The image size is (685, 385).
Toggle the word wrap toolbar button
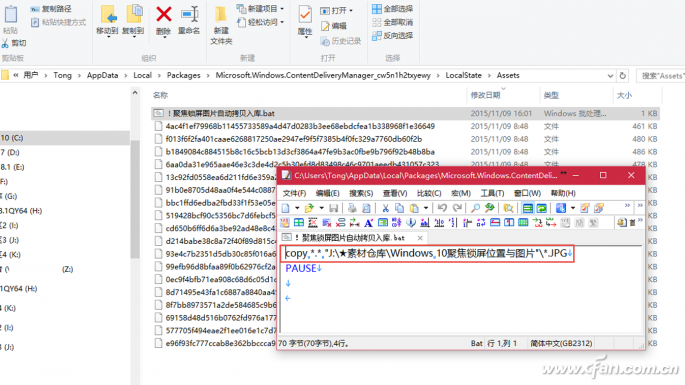[x=542, y=208]
